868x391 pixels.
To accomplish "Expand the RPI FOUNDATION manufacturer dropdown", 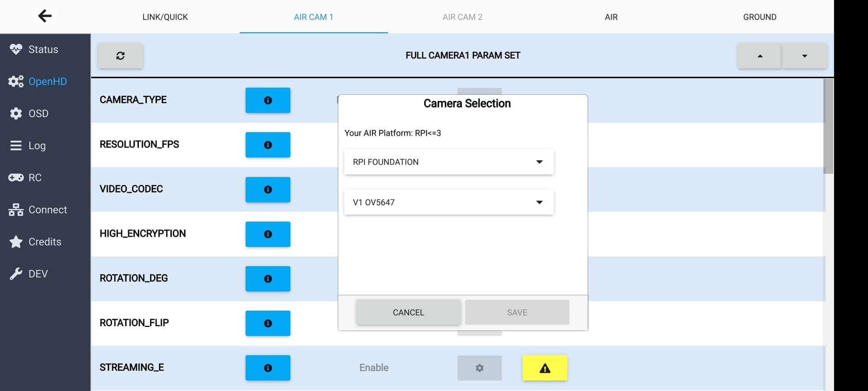I will click(x=448, y=162).
